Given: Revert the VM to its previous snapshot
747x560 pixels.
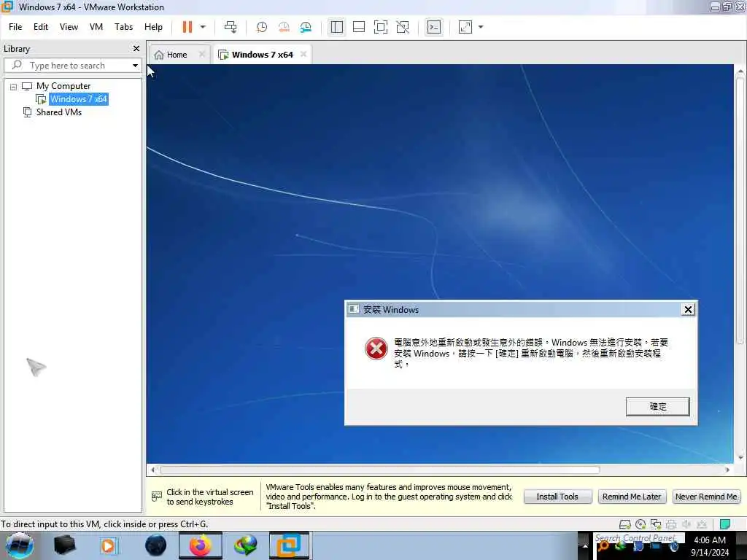Looking at the screenshot, I should (x=284, y=27).
